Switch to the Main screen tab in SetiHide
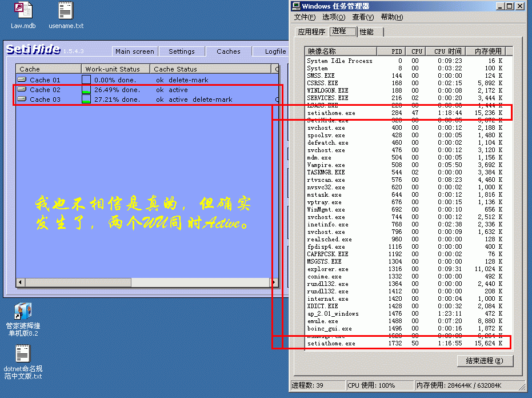532x398 pixels. (135, 51)
